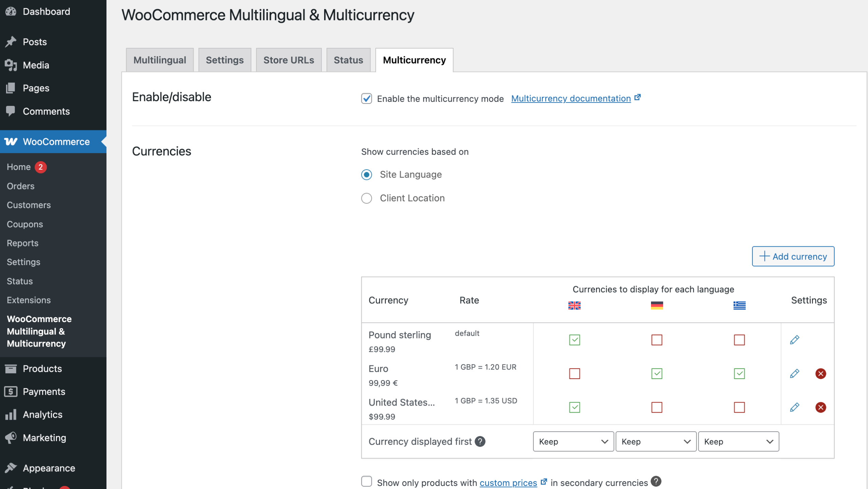868x489 pixels.
Task: Click help icon next to secondary currencies
Action: (x=656, y=482)
